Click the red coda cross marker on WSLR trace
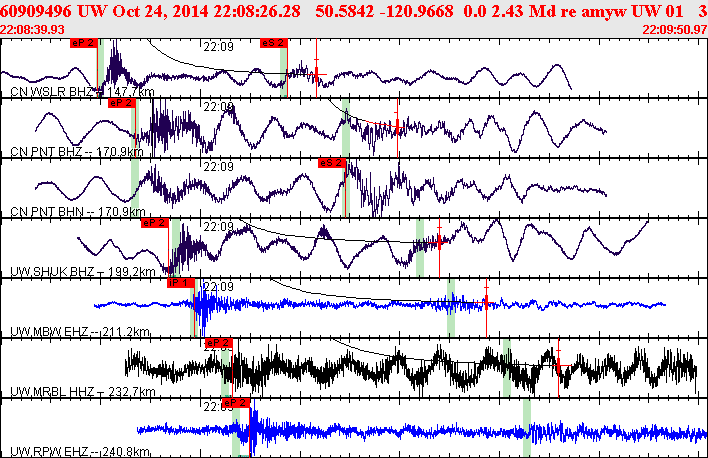708x458 pixels. (317, 74)
